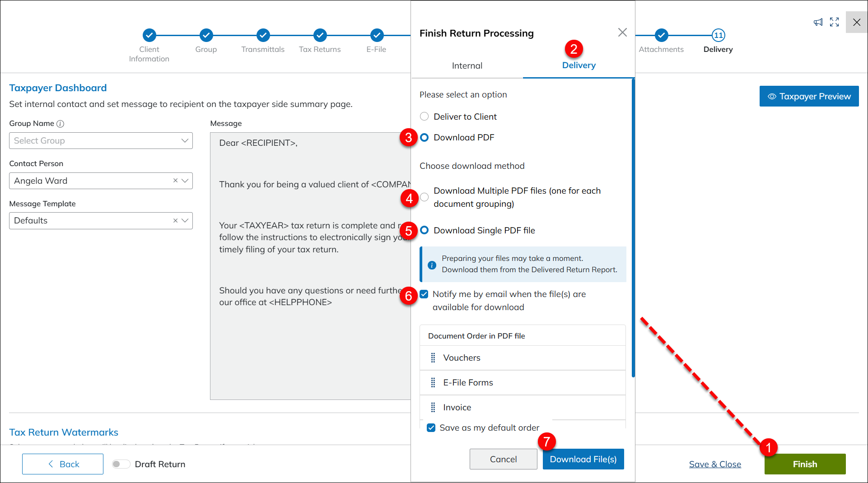868x483 pixels.
Task: Click the E-File Forms drag handle icon
Action: click(433, 383)
